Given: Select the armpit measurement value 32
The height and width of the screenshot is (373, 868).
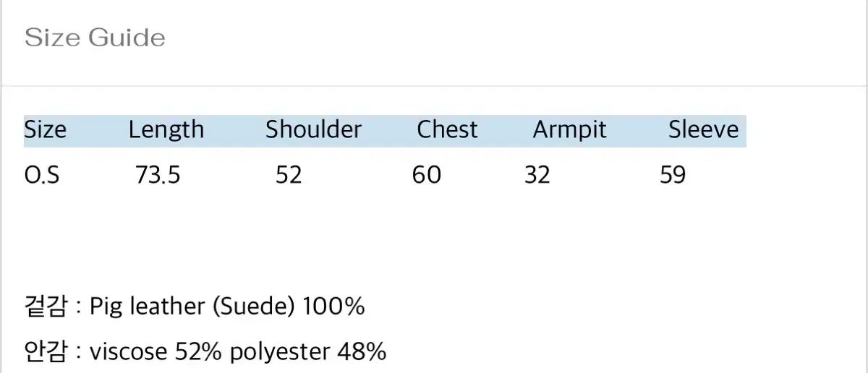Looking at the screenshot, I should [x=537, y=175].
